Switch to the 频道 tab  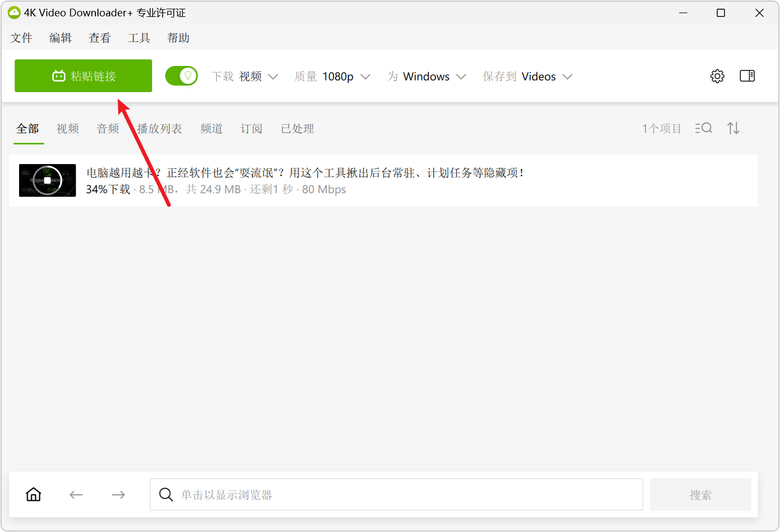pyautogui.click(x=211, y=129)
